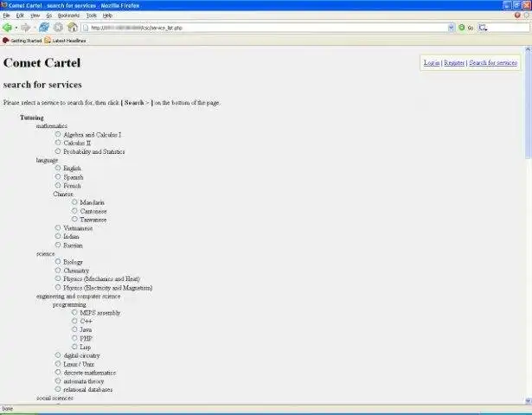Choose Probability and Statistics option
The width and height of the screenshot is (532, 415).
(x=58, y=151)
